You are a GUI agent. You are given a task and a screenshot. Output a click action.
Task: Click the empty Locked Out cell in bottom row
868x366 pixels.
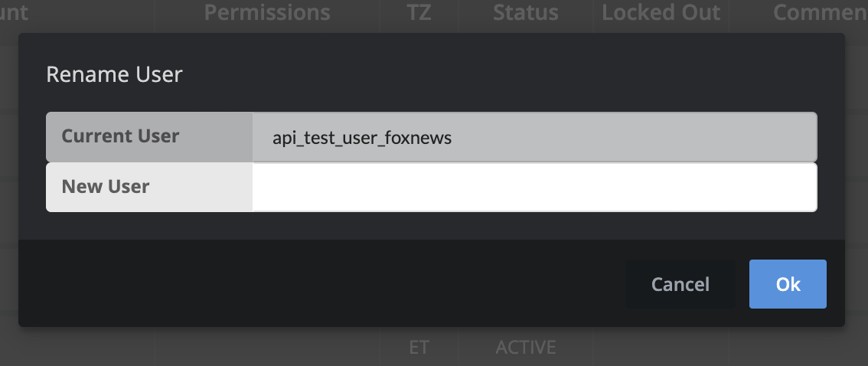point(661,347)
